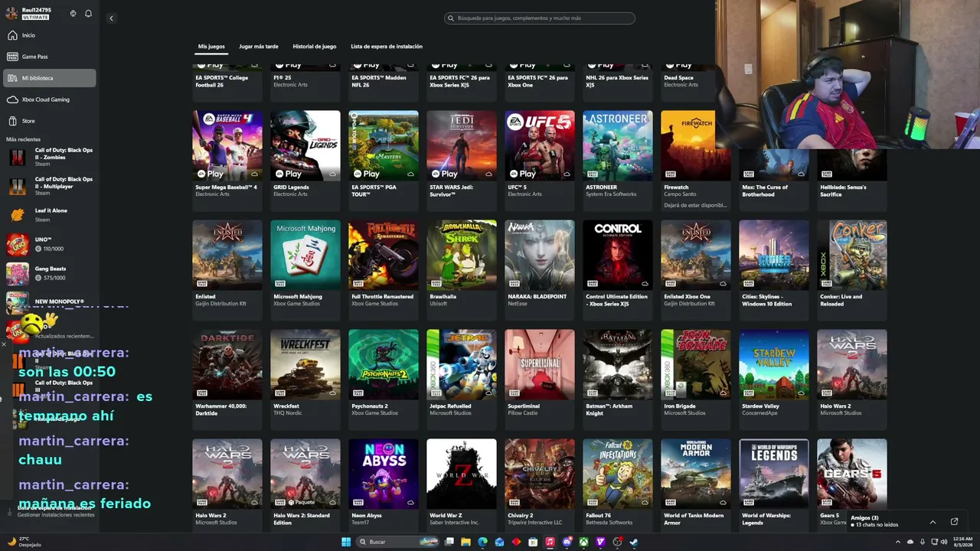This screenshot has width=980, height=551.
Task: Open the Store section
Action: pos(51,121)
